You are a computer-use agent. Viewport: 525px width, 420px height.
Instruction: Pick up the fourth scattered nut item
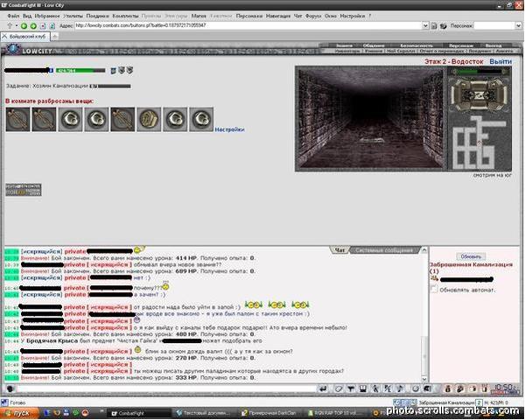point(96,119)
